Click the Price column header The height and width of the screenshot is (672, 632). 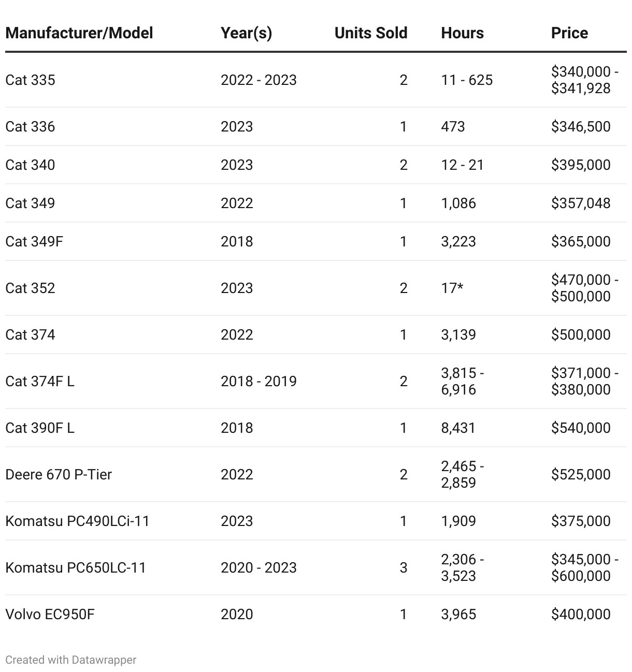click(569, 33)
